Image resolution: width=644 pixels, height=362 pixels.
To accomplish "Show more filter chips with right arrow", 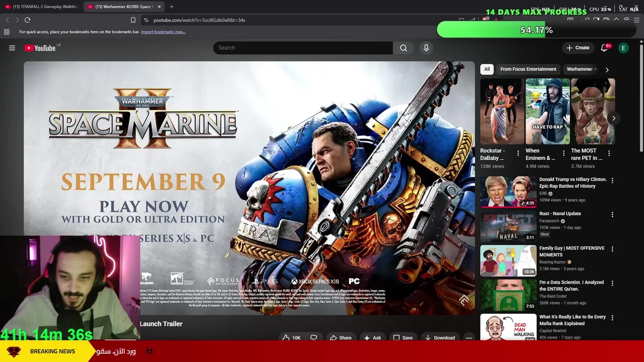I will click(x=607, y=69).
